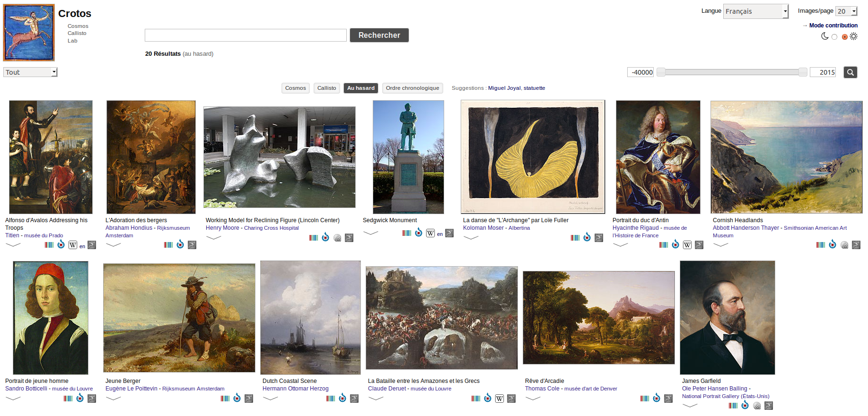The width and height of the screenshot is (868, 416).
Task: Open Cosmos in the header menu
Action: [x=78, y=26]
